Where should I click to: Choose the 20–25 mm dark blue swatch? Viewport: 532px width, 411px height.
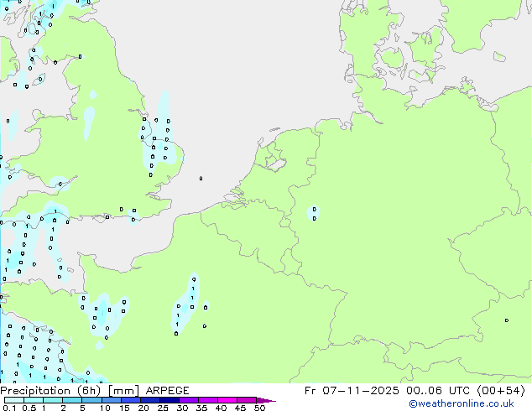pos(149,400)
